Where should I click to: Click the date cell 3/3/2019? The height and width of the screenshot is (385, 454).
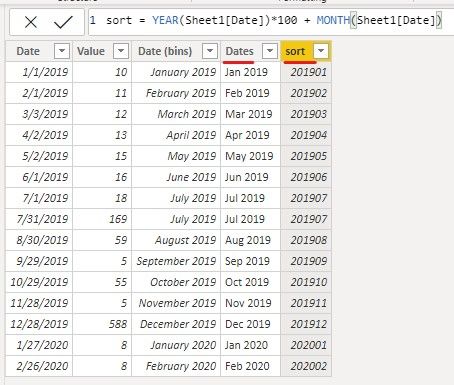[39, 114]
